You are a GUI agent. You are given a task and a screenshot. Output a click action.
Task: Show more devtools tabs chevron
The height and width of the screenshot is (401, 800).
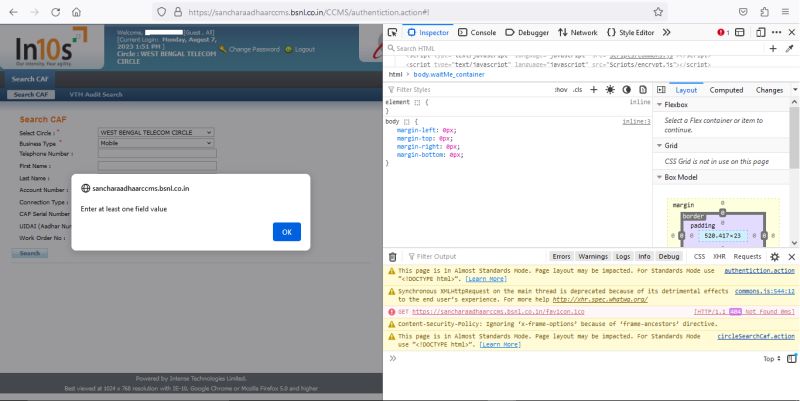click(666, 32)
